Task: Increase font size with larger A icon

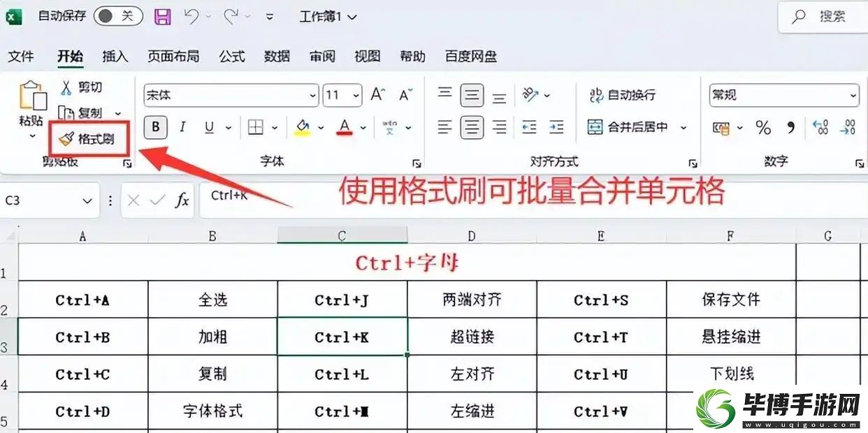Action: tap(378, 95)
